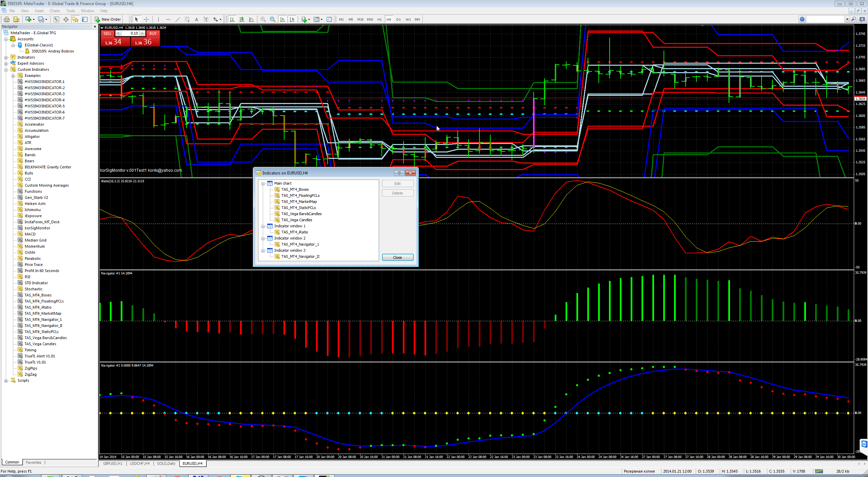
Task: Click the red SELL price button
Action: point(115,42)
